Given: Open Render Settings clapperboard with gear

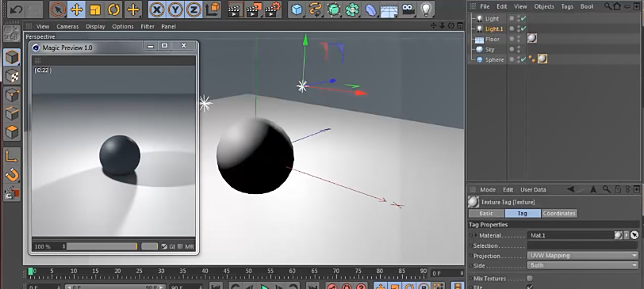Looking at the screenshot, I should 273,10.
